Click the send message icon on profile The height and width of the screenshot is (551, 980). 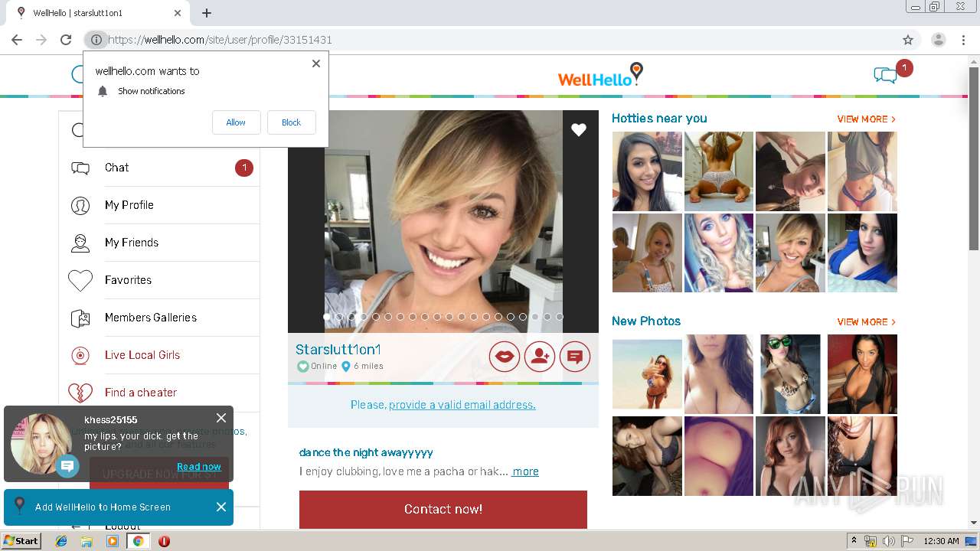click(x=575, y=357)
